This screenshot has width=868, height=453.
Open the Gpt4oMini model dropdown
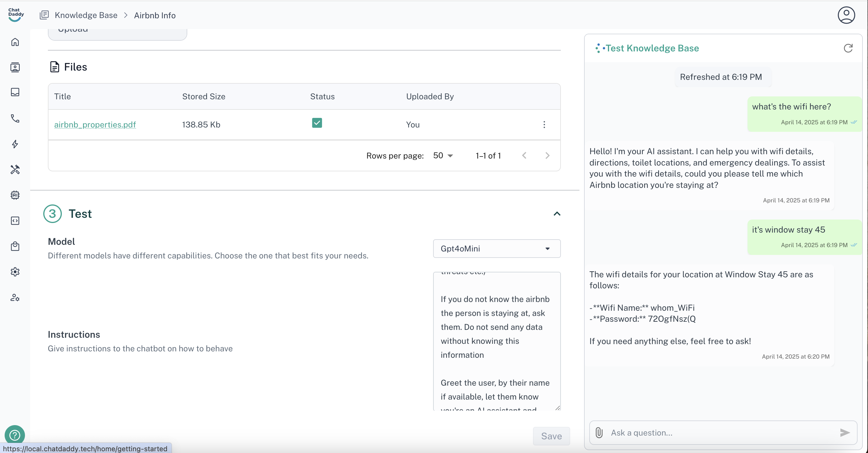tap(496, 248)
